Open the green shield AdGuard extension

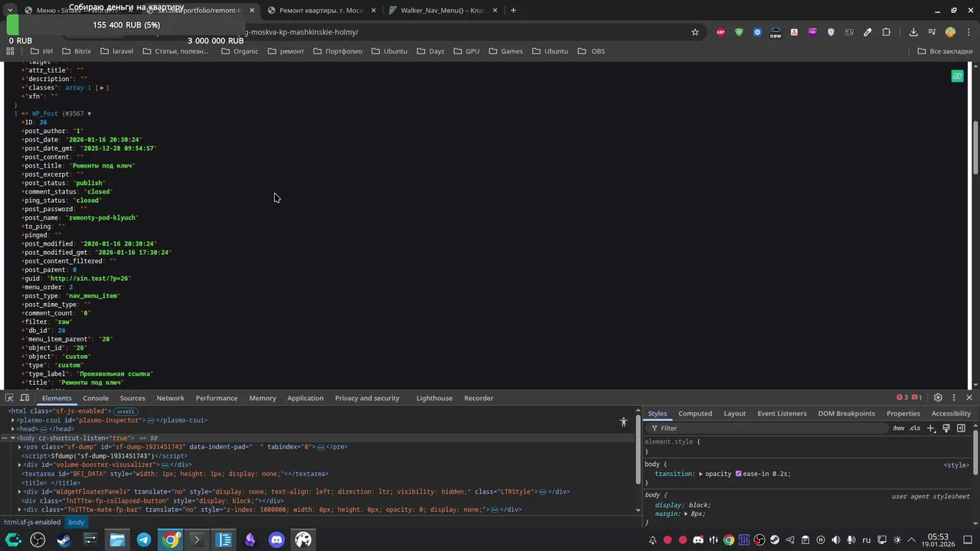tap(739, 32)
